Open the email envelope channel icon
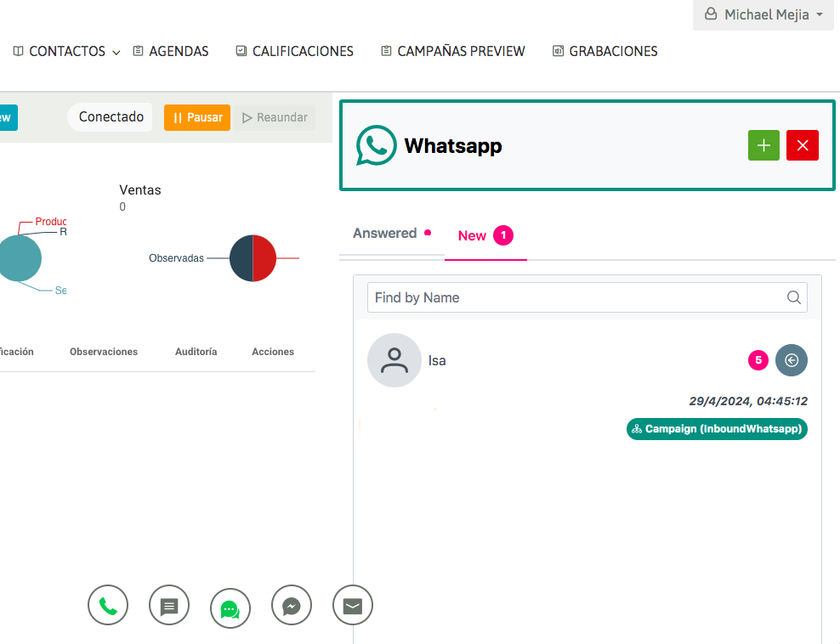This screenshot has height=644, width=840. point(353,605)
